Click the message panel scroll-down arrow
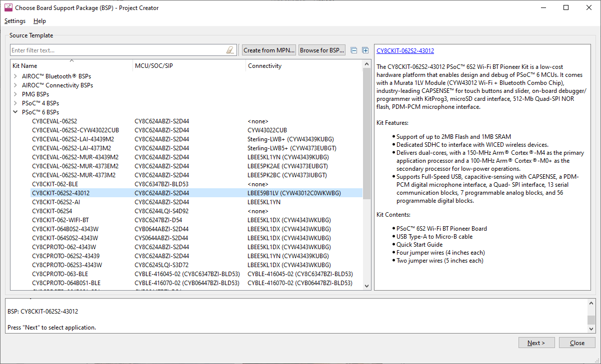The image size is (601, 364). (591, 329)
